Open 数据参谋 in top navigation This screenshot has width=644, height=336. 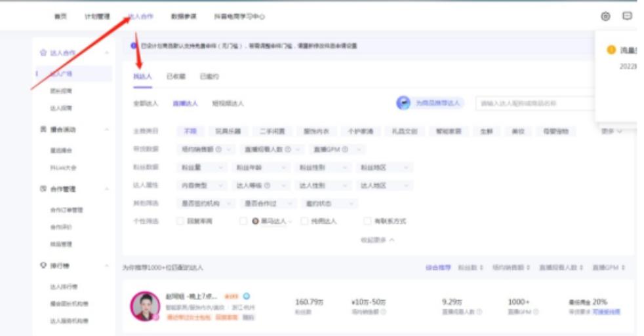pyautogui.click(x=184, y=16)
